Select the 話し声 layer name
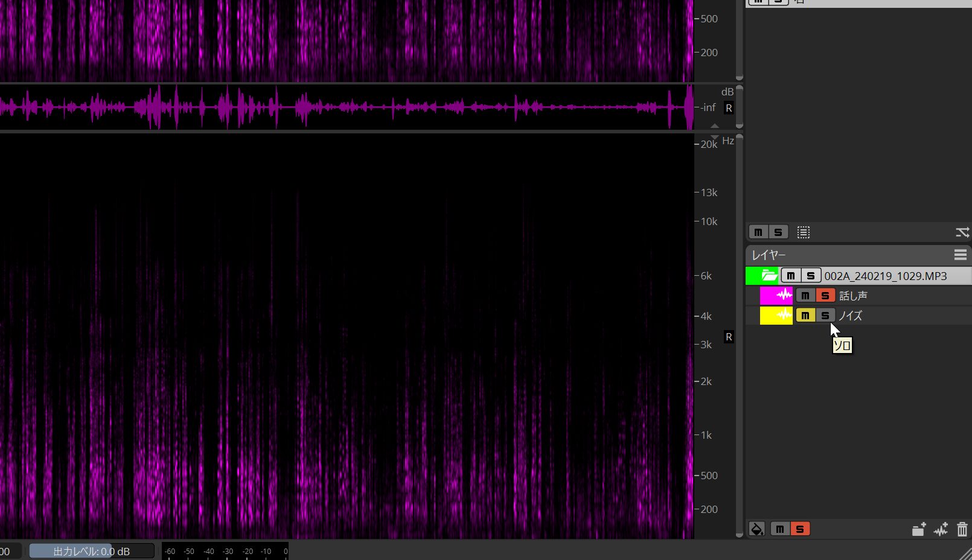This screenshot has width=972, height=560. click(853, 296)
